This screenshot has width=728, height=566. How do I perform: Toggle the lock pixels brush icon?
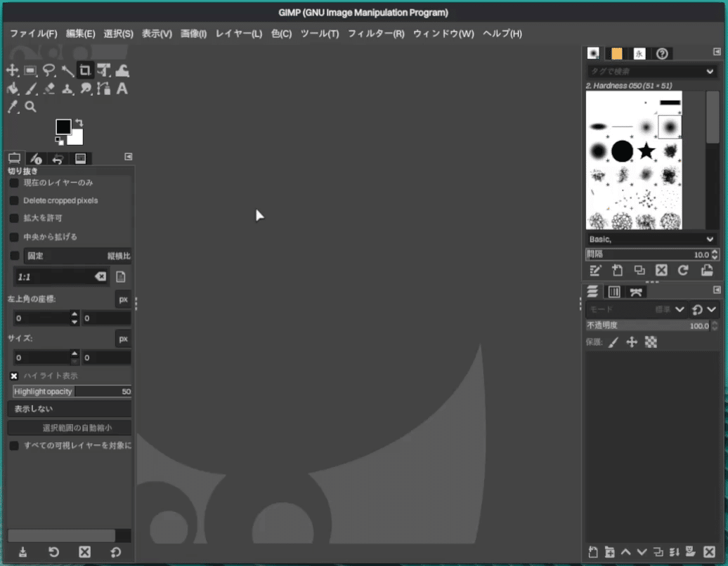[x=613, y=342]
